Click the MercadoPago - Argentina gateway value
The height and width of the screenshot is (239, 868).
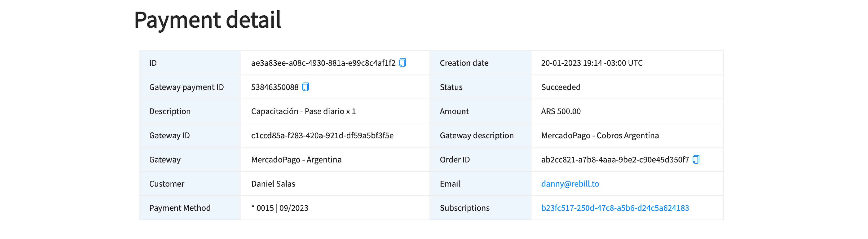(296, 160)
